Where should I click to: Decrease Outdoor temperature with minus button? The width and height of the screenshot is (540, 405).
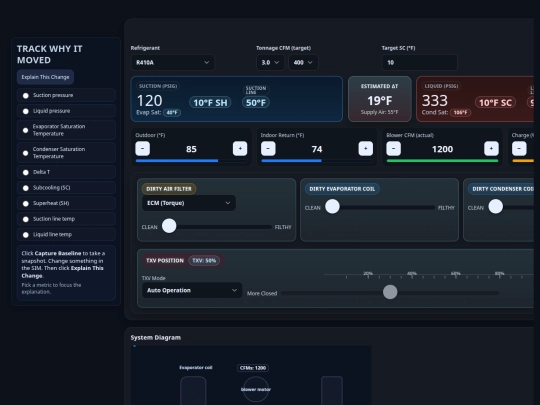pyautogui.click(x=143, y=148)
